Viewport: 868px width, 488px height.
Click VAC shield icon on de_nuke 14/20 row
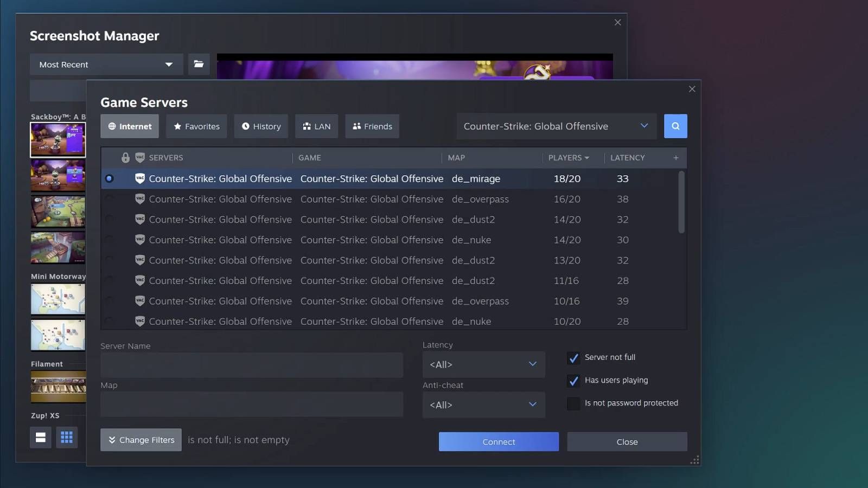140,240
